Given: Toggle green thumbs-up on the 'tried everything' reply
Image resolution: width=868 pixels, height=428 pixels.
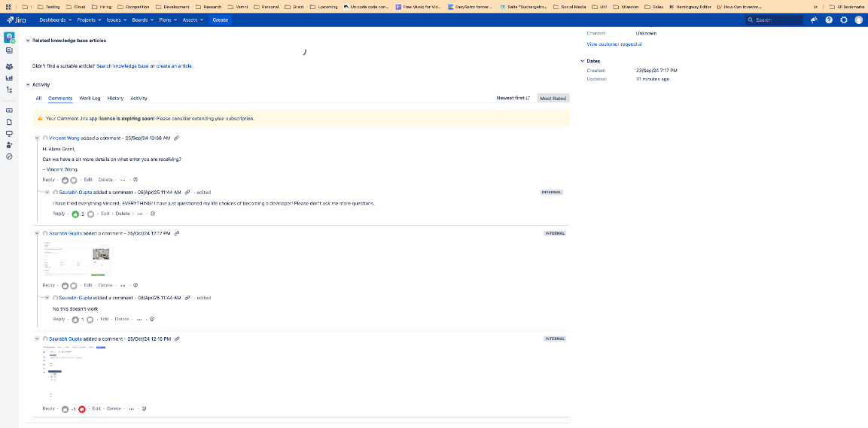Looking at the screenshot, I should pos(75,214).
